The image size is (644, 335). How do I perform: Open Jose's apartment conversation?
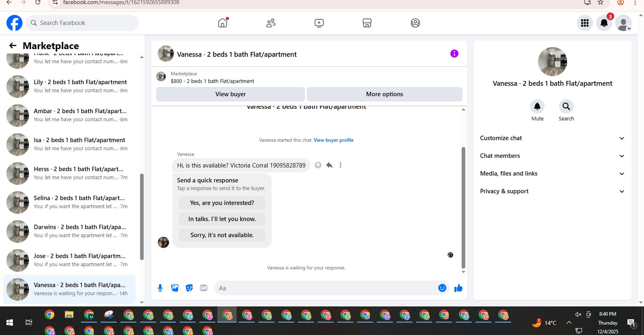69,261
